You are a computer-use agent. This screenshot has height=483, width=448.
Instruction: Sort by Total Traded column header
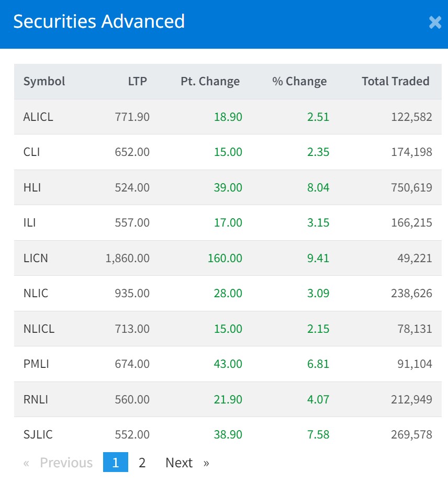point(395,81)
